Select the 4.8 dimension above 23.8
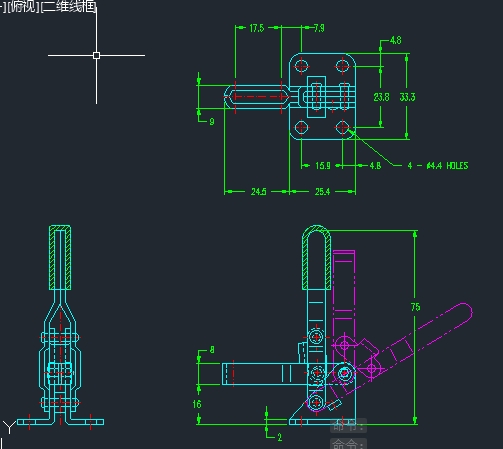Image resolution: width=503 pixels, height=449 pixels. tap(395, 41)
